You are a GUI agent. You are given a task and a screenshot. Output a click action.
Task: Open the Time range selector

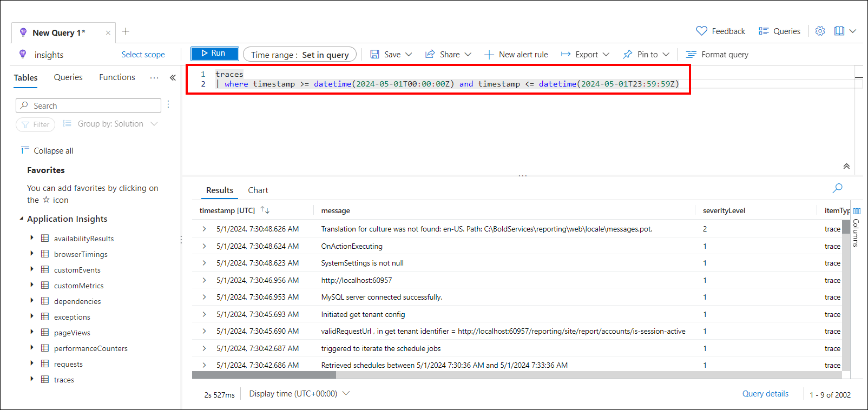pyautogui.click(x=300, y=55)
